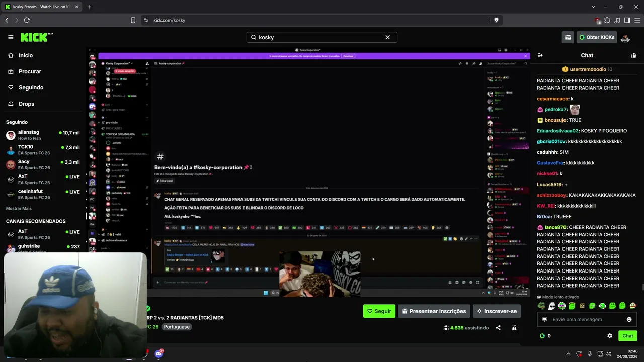Select the Portuguese language tag

(x=177, y=327)
